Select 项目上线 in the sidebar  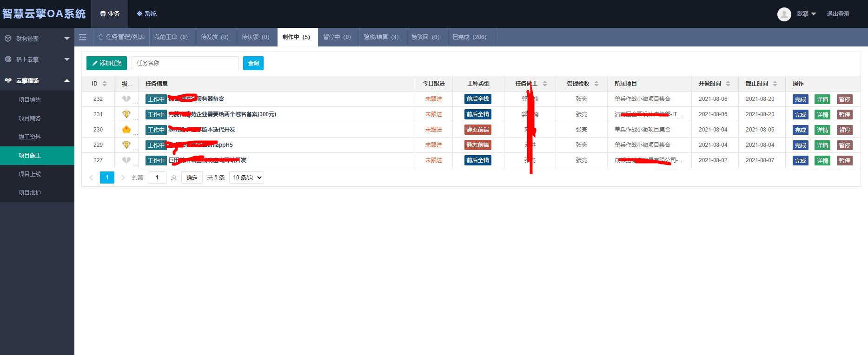point(30,174)
